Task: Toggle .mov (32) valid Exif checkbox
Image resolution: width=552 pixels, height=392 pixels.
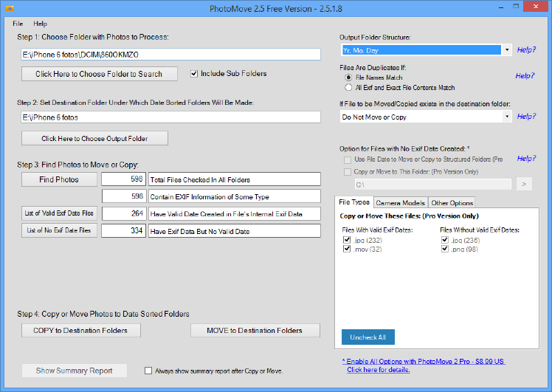Action: [x=347, y=249]
